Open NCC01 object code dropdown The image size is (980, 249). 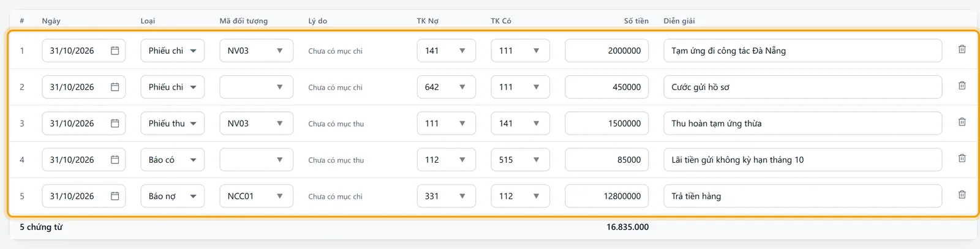256,196
